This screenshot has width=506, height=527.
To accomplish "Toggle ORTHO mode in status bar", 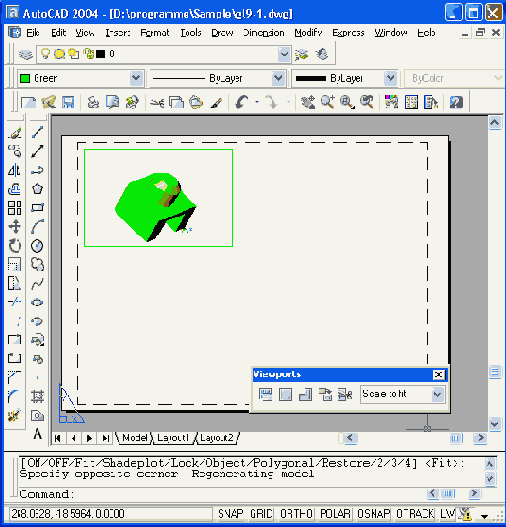I will tap(296, 514).
